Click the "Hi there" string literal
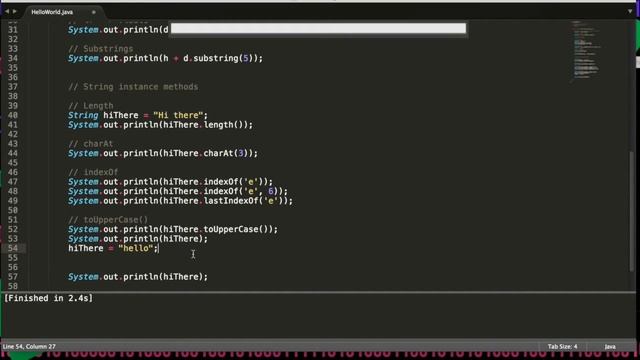The image size is (640, 360). [x=178, y=115]
